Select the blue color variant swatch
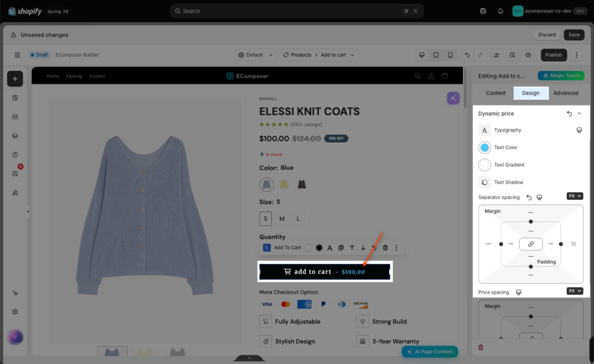Image resolution: width=594 pixels, height=364 pixels. coord(267,185)
